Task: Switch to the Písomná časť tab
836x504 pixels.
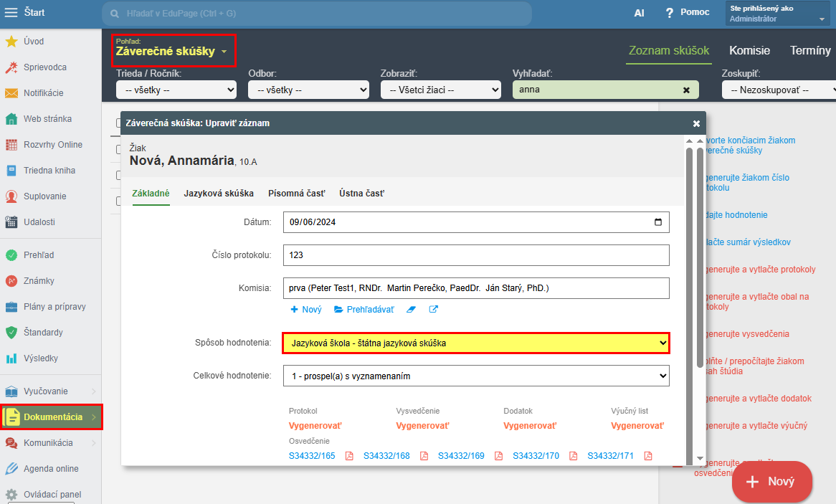Action: tap(296, 194)
